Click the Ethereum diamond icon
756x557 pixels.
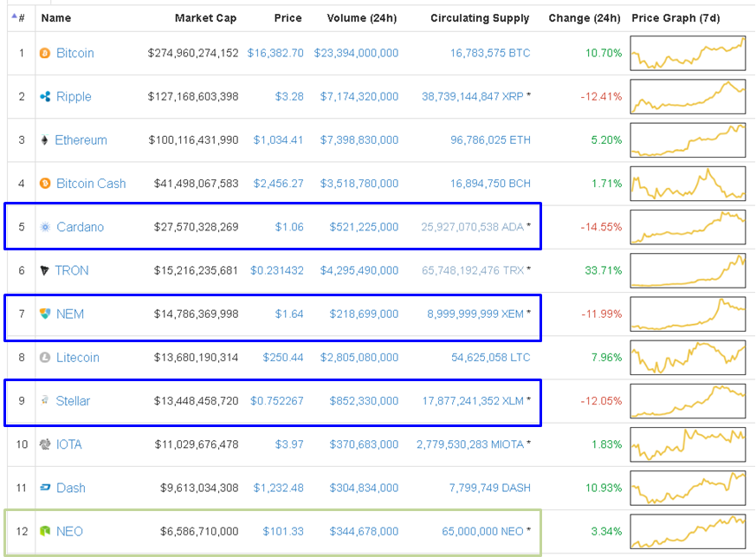[x=45, y=140]
